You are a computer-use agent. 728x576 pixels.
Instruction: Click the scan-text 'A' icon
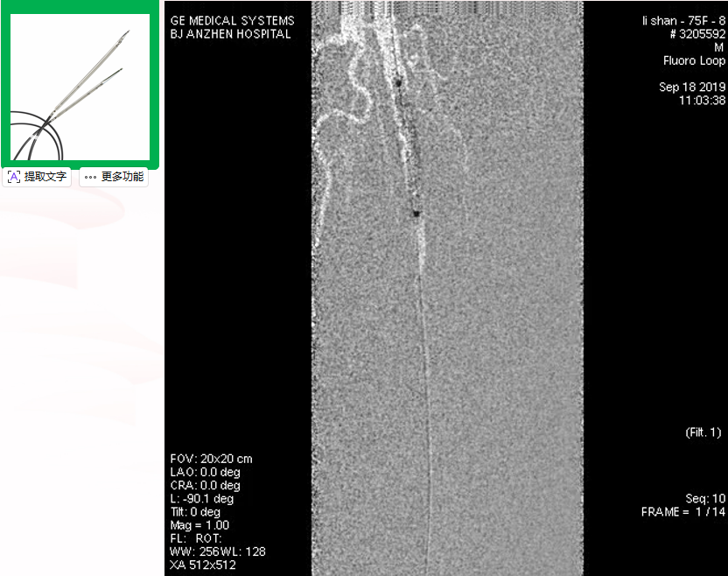click(x=14, y=177)
